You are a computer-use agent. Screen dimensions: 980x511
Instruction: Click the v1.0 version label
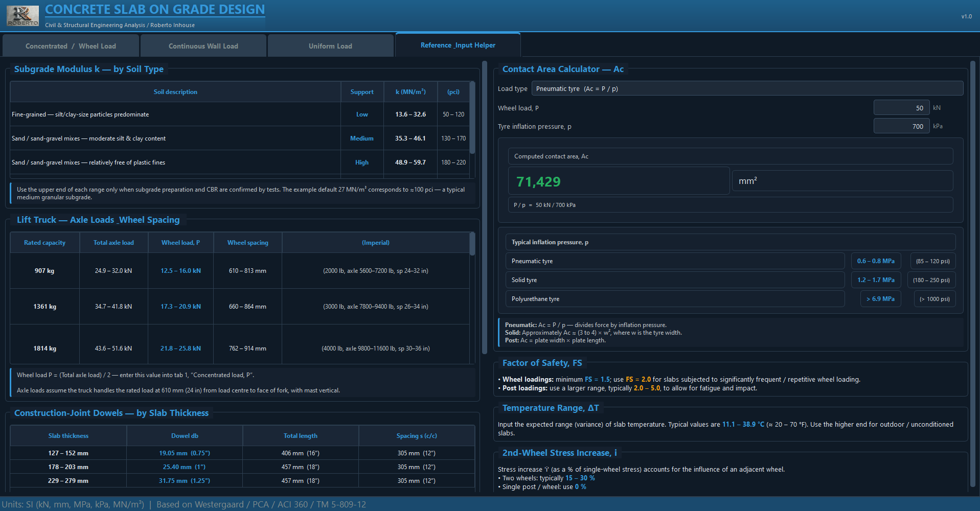tap(966, 16)
